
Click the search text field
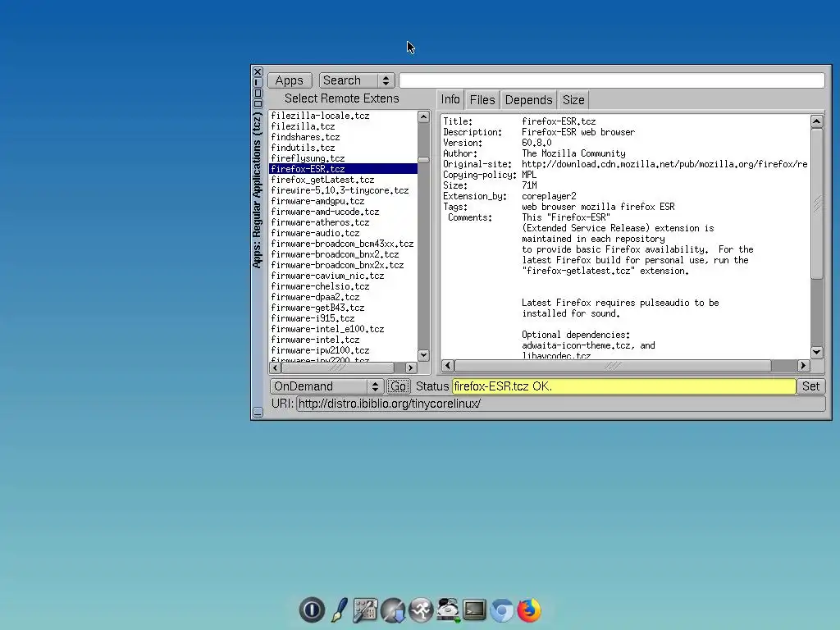pyautogui.click(x=612, y=80)
